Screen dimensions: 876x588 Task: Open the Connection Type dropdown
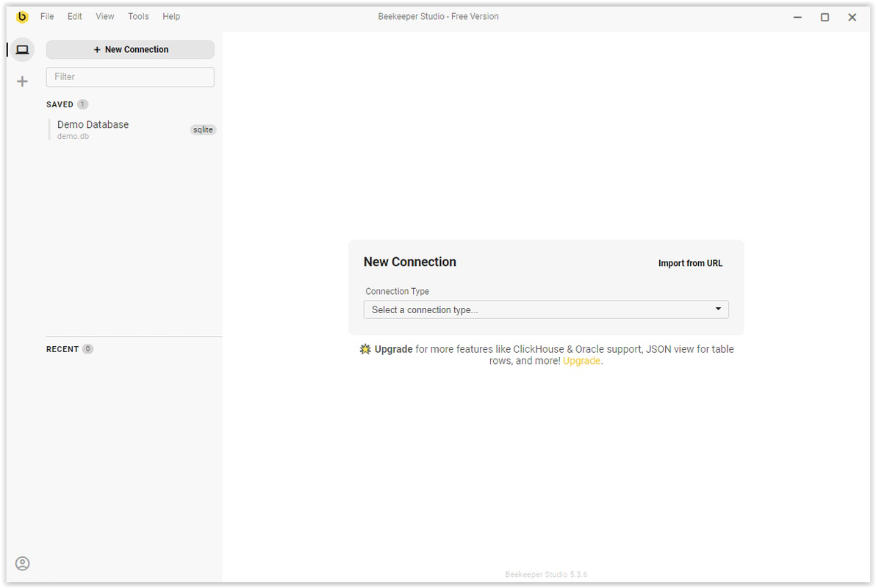point(546,309)
